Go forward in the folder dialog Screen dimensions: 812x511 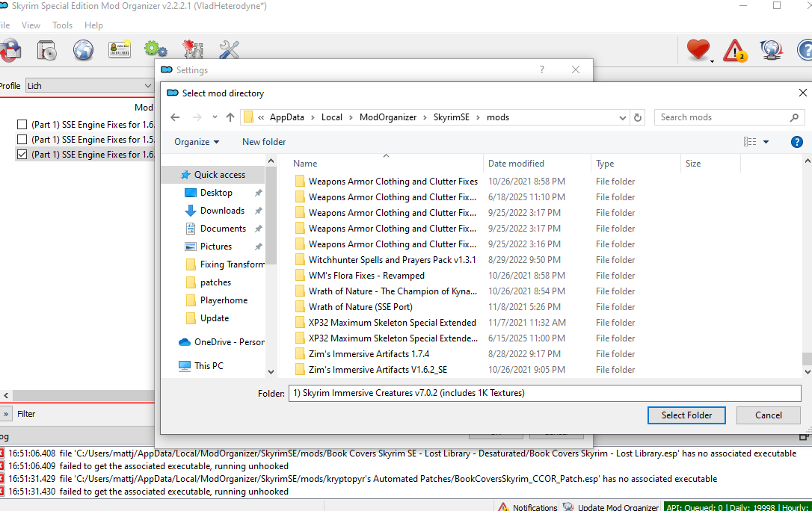[x=197, y=117]
